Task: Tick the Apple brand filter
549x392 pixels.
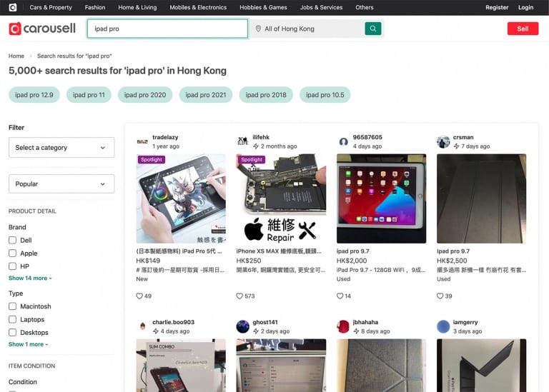Action: point(12,253)
